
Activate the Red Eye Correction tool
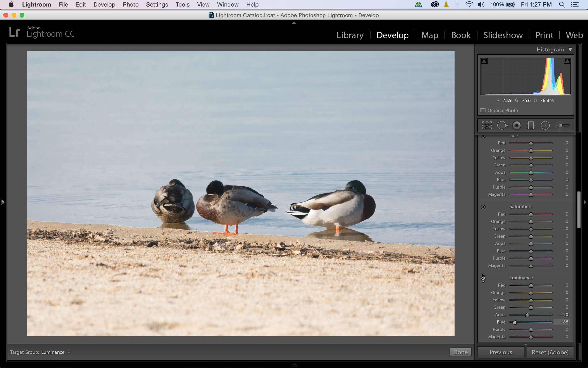517,126
